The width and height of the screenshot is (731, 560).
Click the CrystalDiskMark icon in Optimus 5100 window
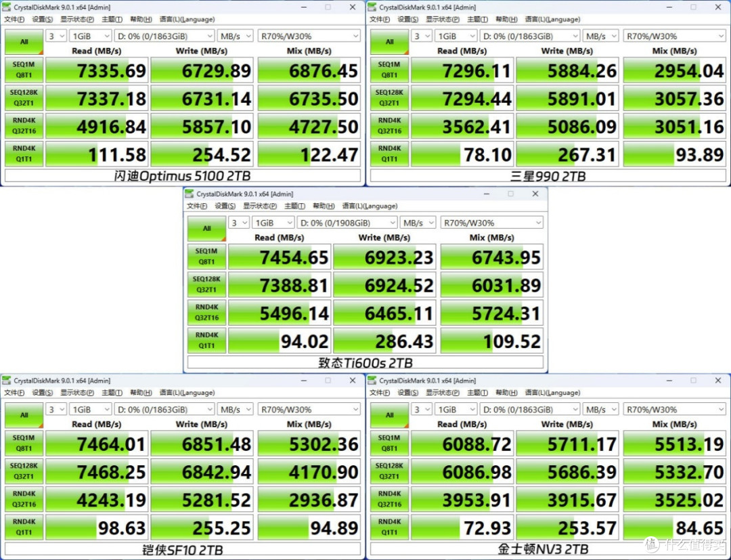click(7, 7)
